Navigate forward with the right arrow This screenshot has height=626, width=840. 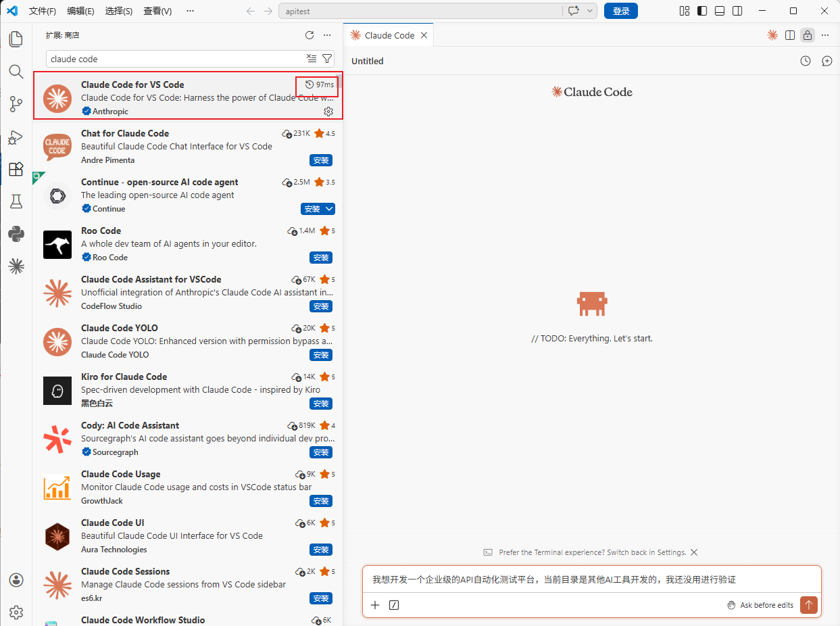pos(268,11)
